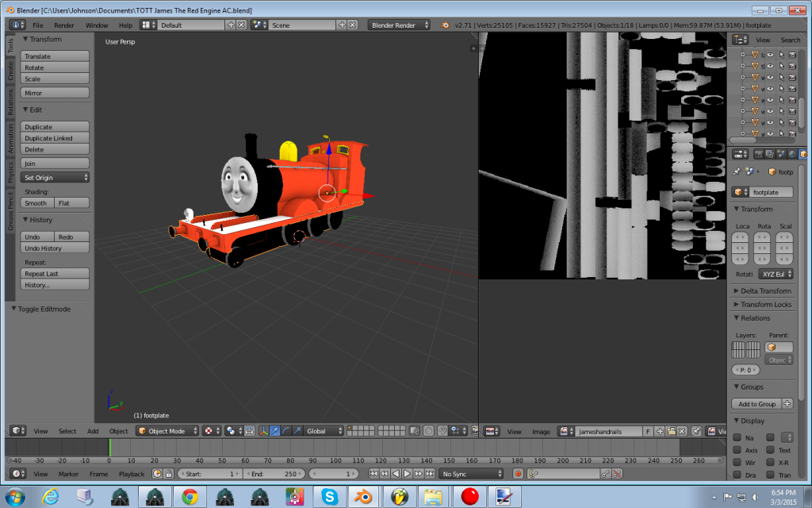Click open image folder icon in image editor

tap(671, 431)
